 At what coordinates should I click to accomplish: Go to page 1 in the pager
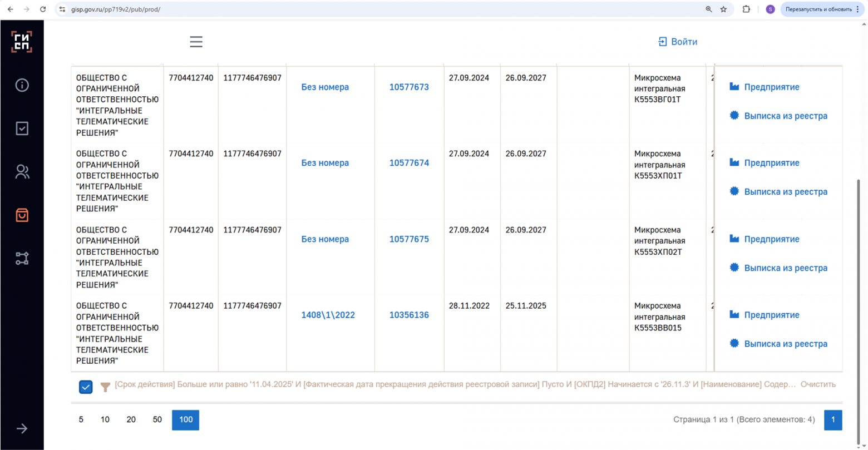click(x=833, y=419)
